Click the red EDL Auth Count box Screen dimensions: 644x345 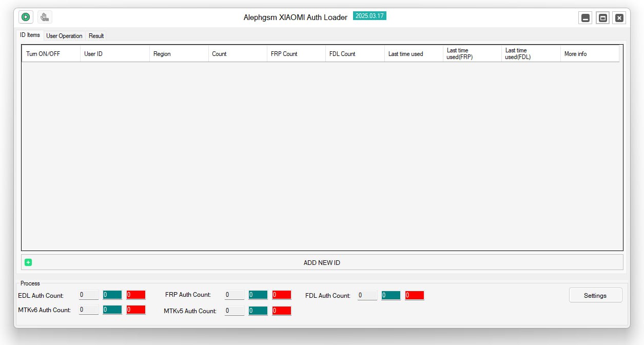point(136,295)
